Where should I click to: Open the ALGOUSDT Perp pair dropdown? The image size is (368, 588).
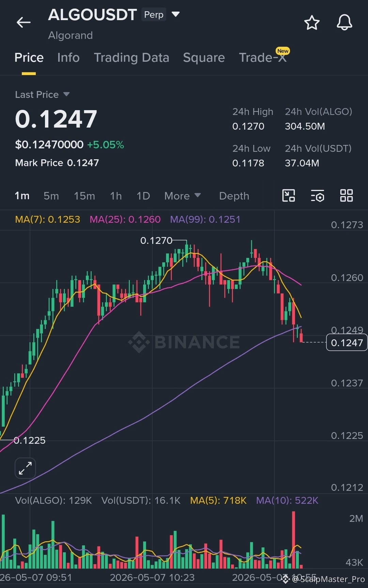pos(175,14)
